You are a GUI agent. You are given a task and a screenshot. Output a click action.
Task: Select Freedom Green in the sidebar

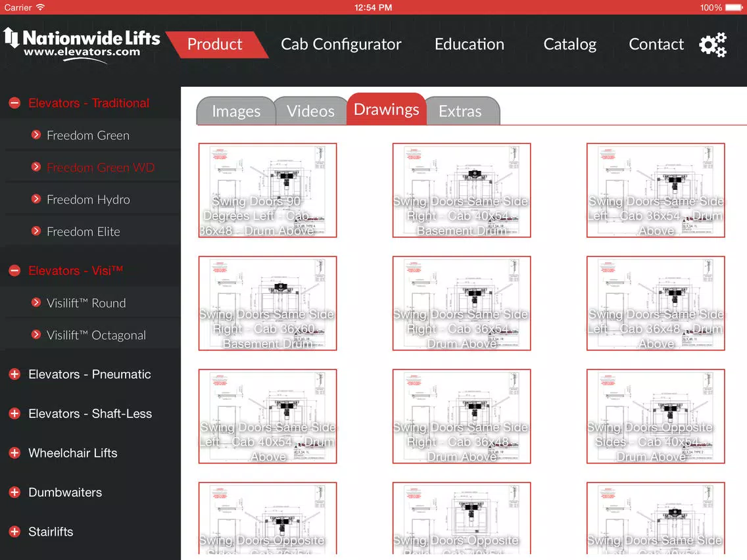pos(88,135)
